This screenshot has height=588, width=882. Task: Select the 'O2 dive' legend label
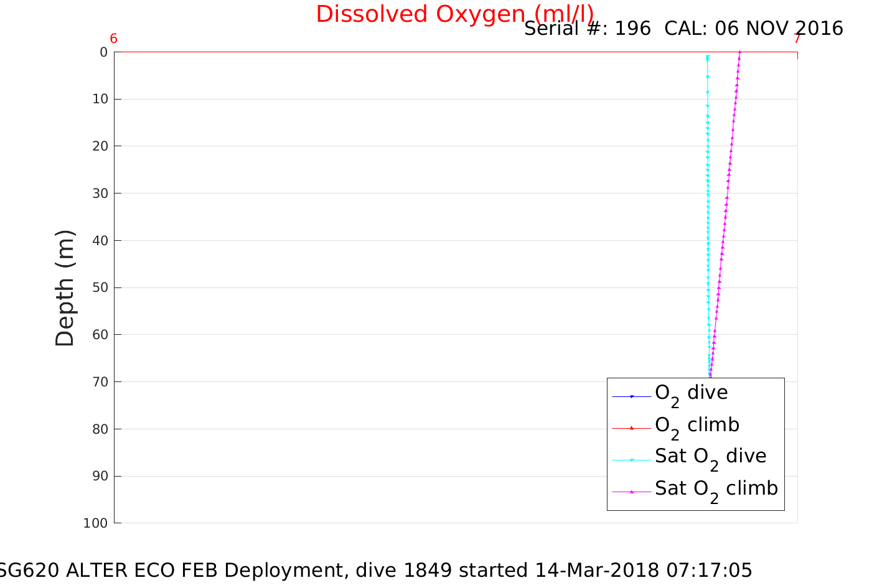[x=691, y=393]
